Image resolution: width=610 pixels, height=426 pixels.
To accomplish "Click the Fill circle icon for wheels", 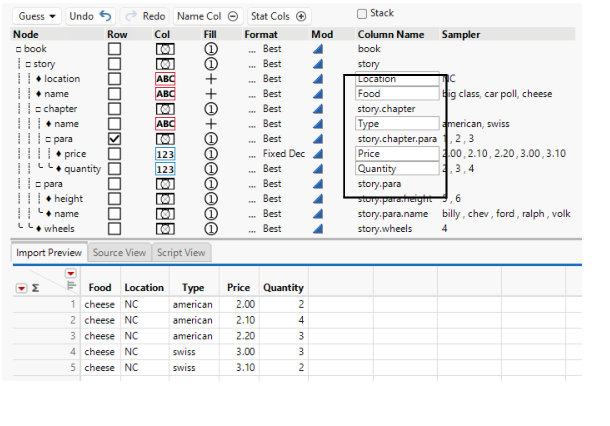I will click(x=211, y=229).
